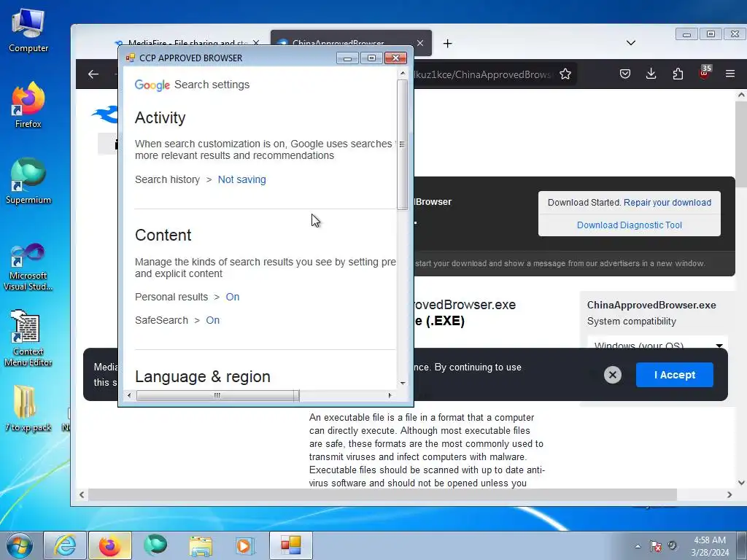
Task: Click the Google logo in Search settings
Action: pos(152,85)
